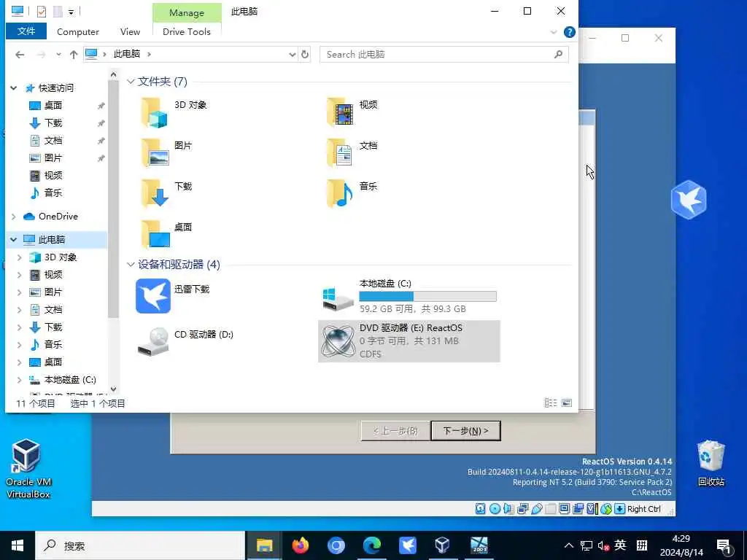Select DVD 驱动器 (E:) ReactOS drive
Image resolution: width=747 pixels, height=560 pixels.
(x=409, y=341)
